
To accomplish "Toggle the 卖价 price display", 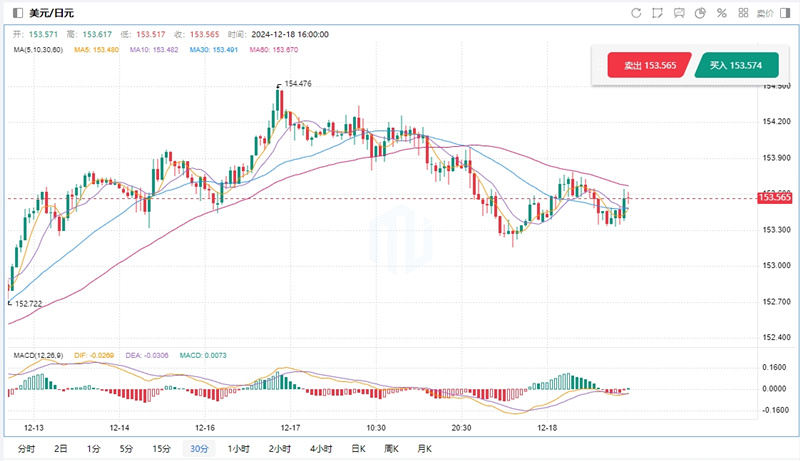I will [765, 13].
